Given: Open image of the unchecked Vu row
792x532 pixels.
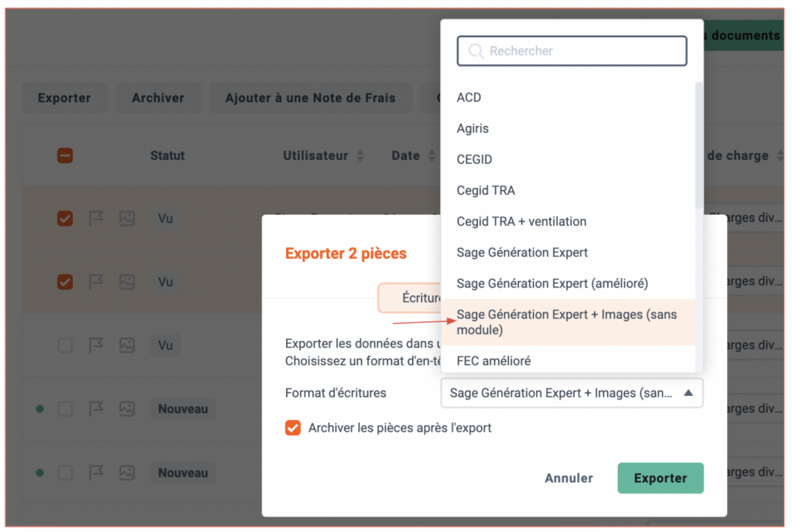Looking at the screenshot, I should tap(127, 345).
